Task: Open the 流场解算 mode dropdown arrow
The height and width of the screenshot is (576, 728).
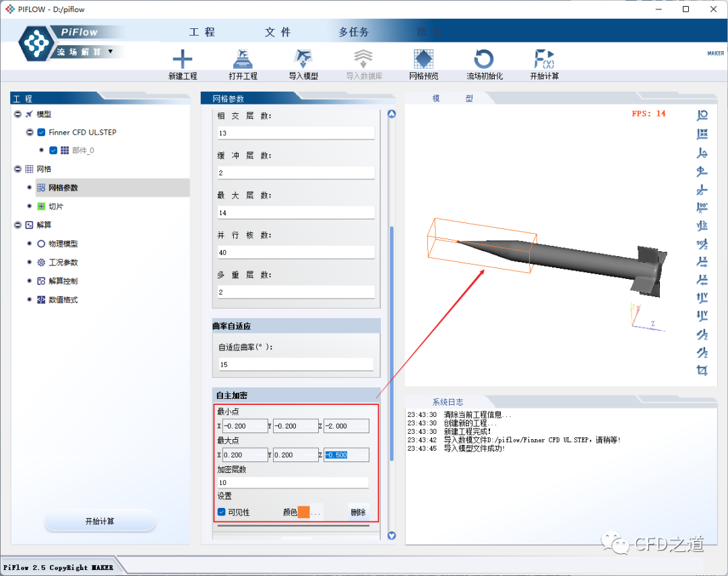Action: click(x=111, y=51)
